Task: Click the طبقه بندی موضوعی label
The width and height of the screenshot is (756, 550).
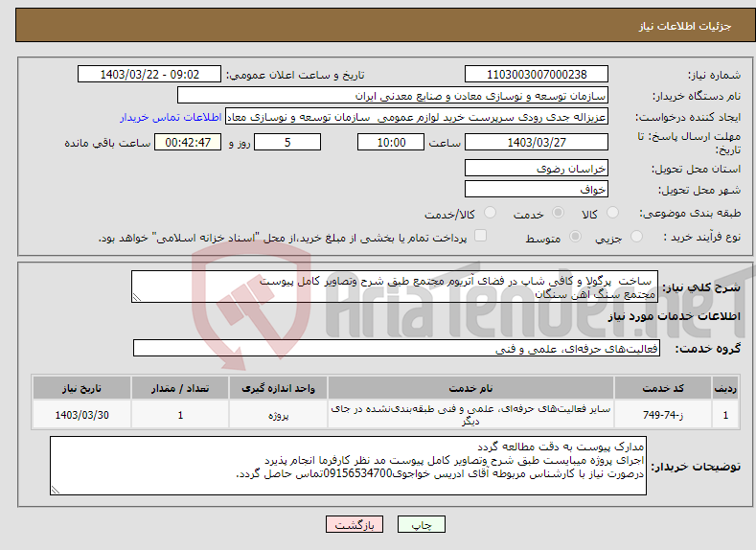Action: pyautogui.click(x=690, y=213)
